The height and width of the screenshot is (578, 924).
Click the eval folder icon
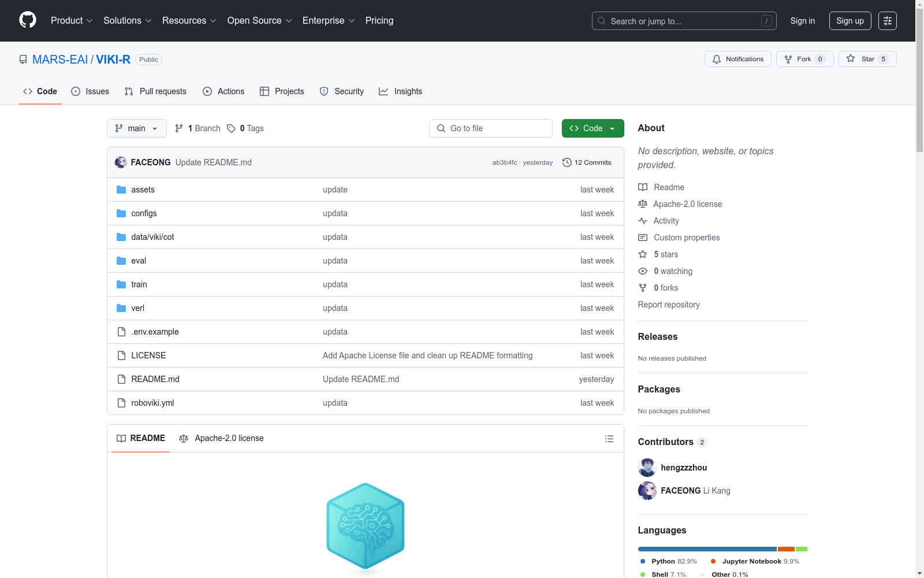[121, 261]
